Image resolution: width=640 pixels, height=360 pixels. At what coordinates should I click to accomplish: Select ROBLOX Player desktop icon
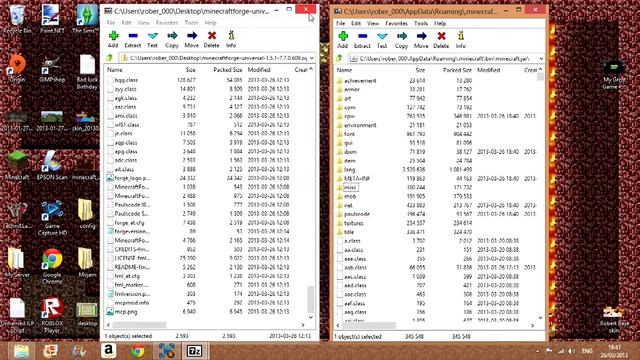coord(52,315)
